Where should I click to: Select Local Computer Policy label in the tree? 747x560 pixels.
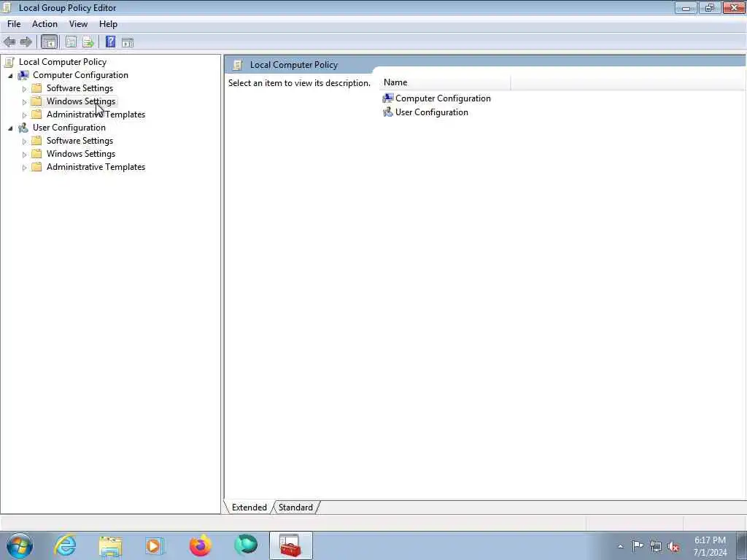click(63, 62)
